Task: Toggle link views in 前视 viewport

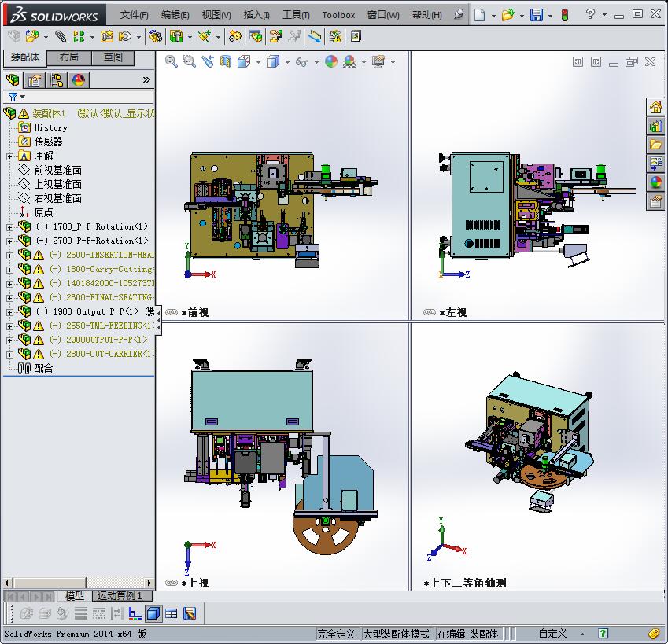Action: [172, 312]
